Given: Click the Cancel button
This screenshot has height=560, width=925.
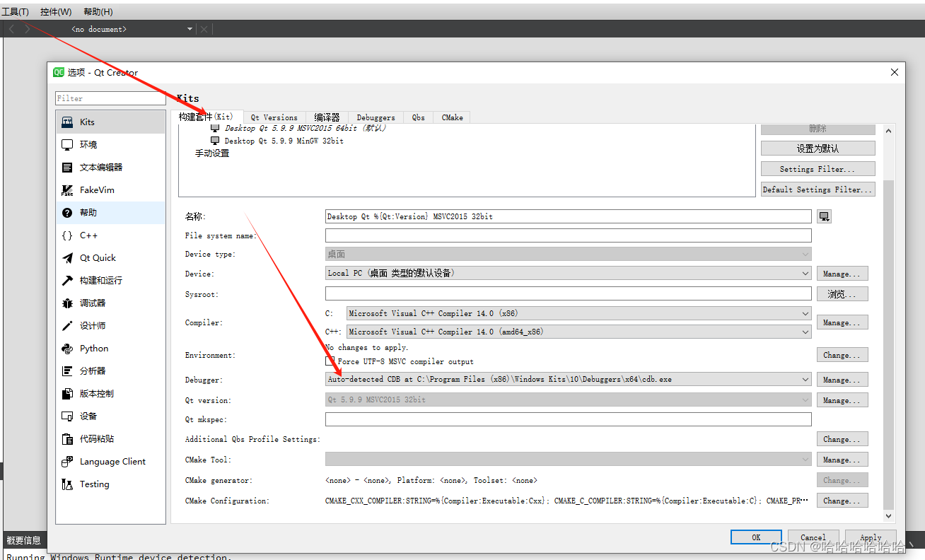Looking at the screenshot, I should click(813, 537).
